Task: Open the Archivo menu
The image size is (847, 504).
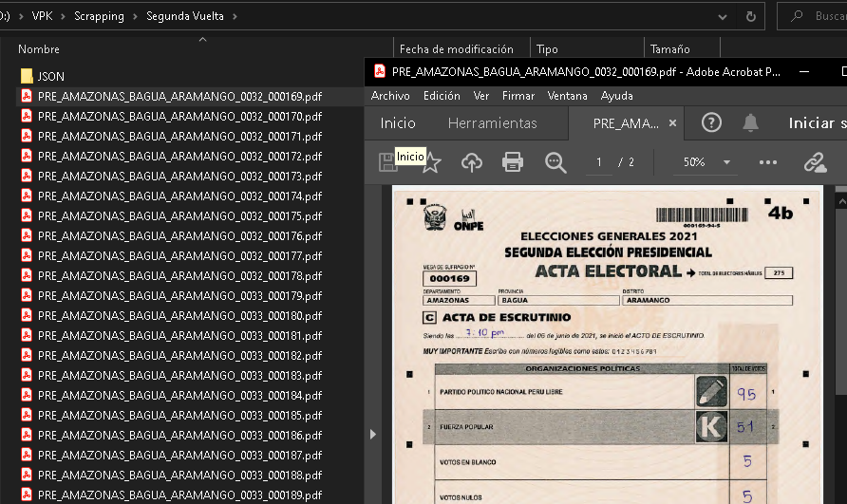Action: (x=390, y=96)
